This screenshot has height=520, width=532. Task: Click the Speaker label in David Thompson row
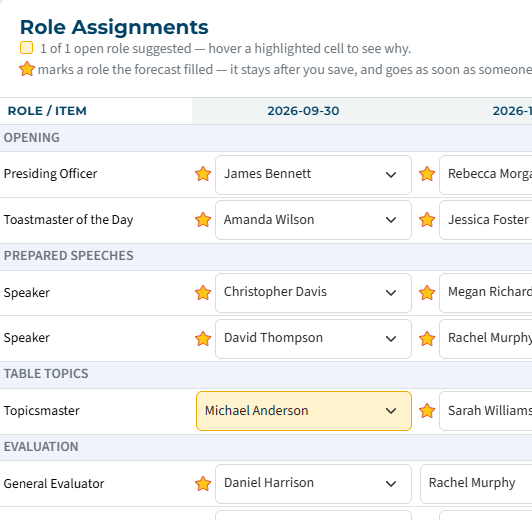(26, 338)
